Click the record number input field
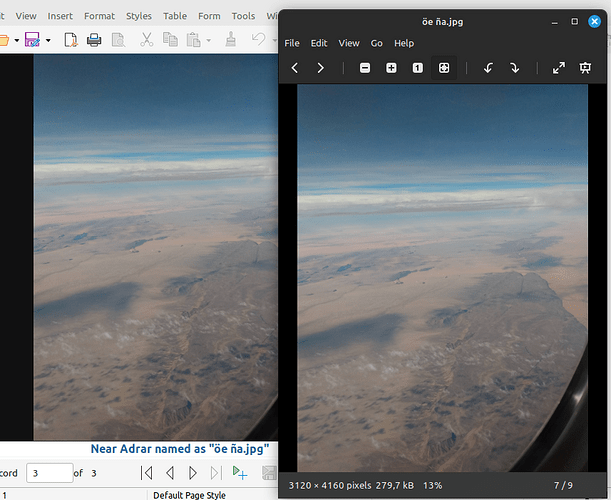 [49, 473]
